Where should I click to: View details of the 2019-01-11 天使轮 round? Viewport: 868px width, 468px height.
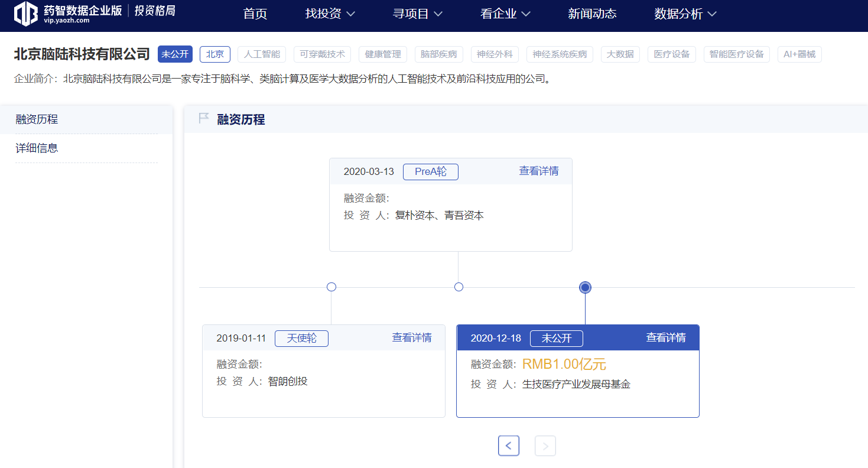click(412, 338)
